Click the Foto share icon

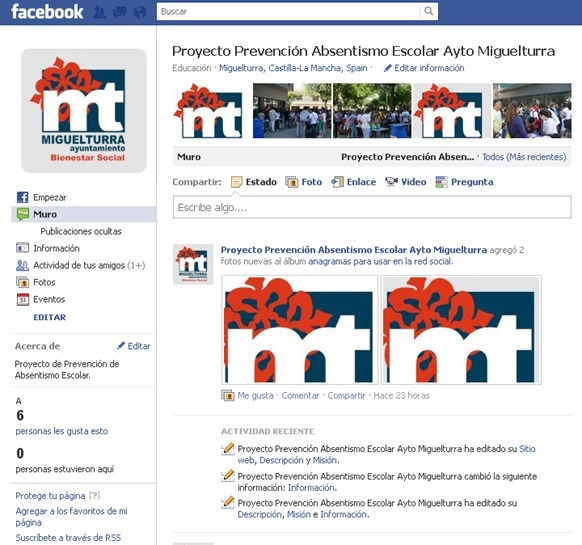(292, 182)
